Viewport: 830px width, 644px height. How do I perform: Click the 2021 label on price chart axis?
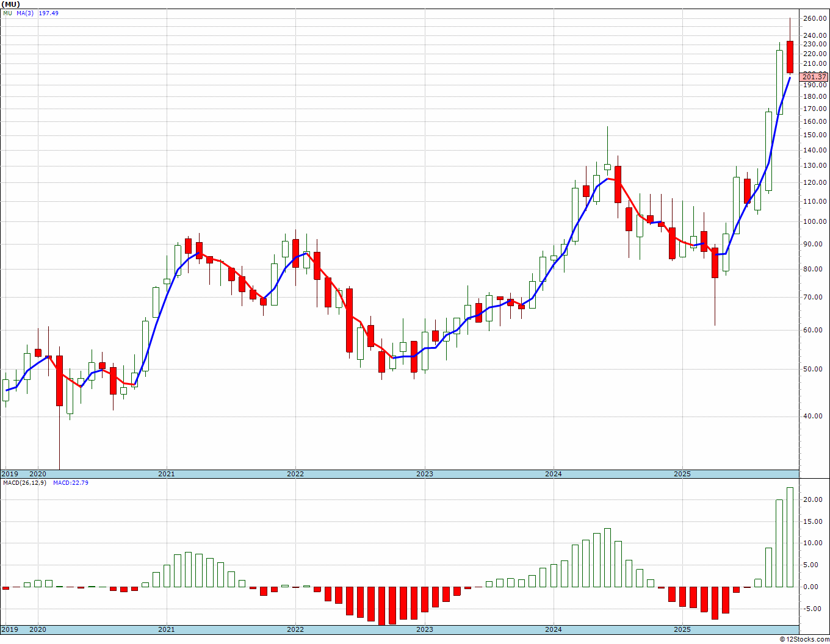167,474
